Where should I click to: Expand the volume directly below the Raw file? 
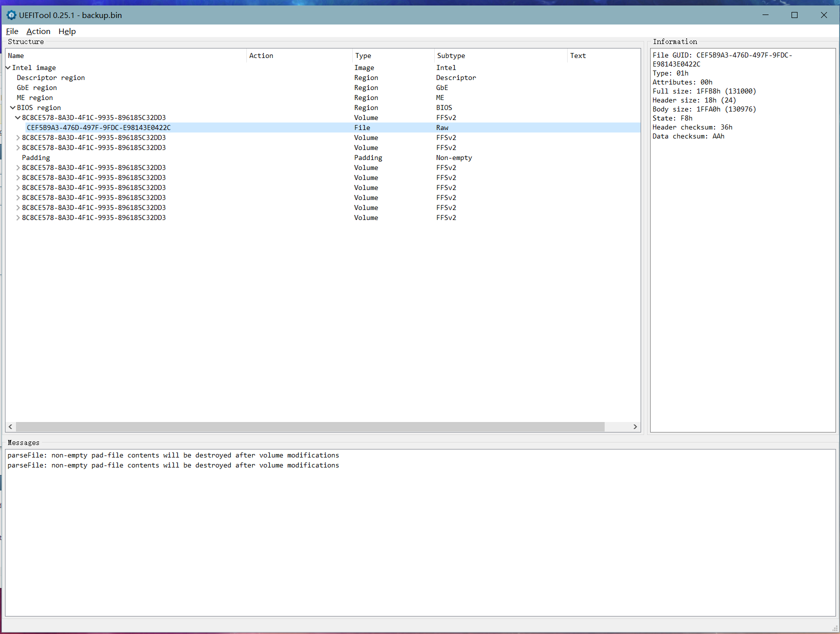tap(18, 137)
